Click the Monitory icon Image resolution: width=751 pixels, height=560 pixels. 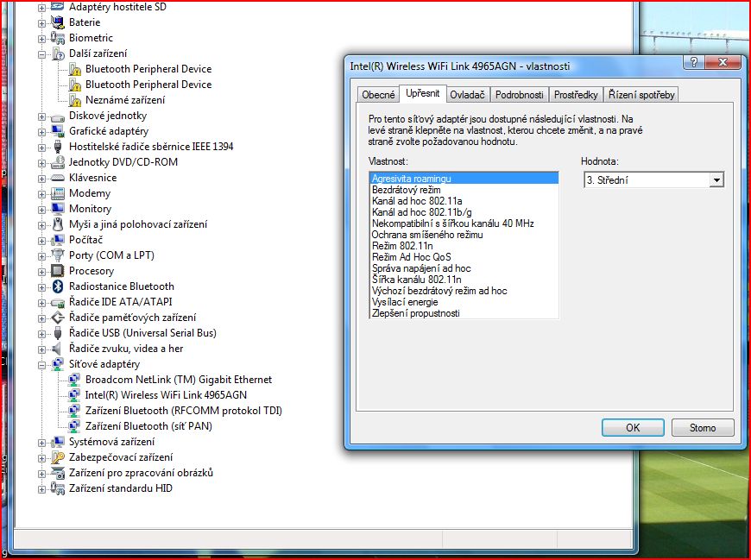point(58,209)
